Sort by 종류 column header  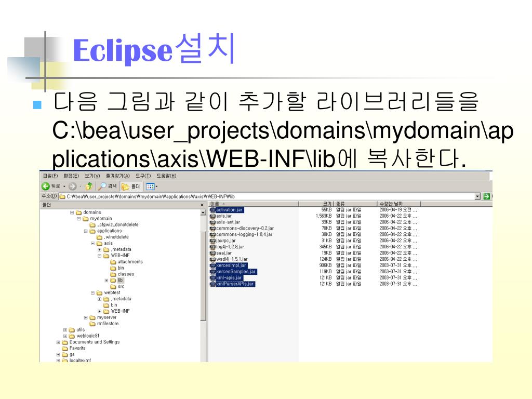[x=355, y=204]
